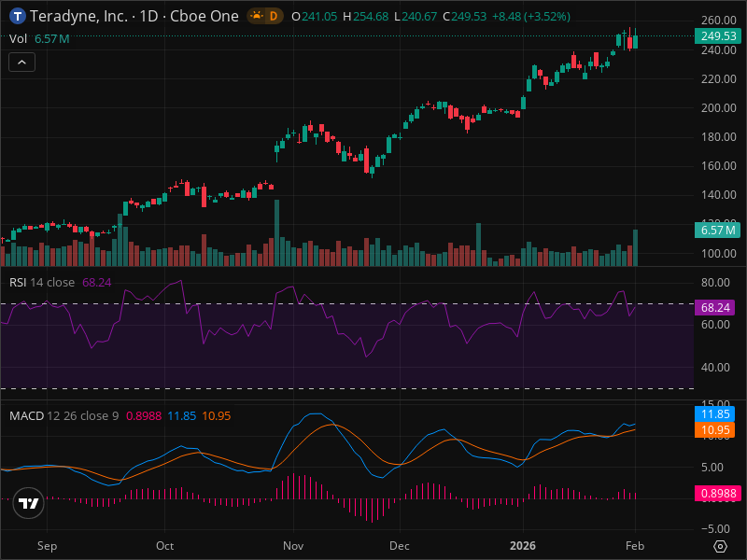Click the orange 10.95 signal axis label
Screen dimensions: 747x560
[x=714, y=430]
